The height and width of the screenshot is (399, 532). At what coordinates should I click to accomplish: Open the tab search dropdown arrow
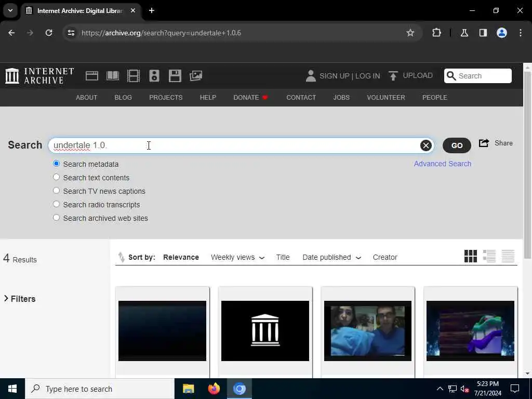tap(10, 10)
